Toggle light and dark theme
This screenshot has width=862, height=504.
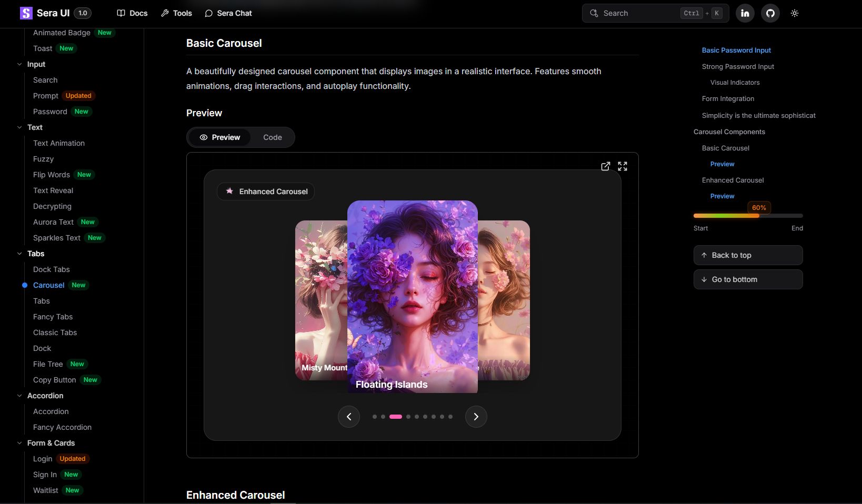tap(795, 13)
